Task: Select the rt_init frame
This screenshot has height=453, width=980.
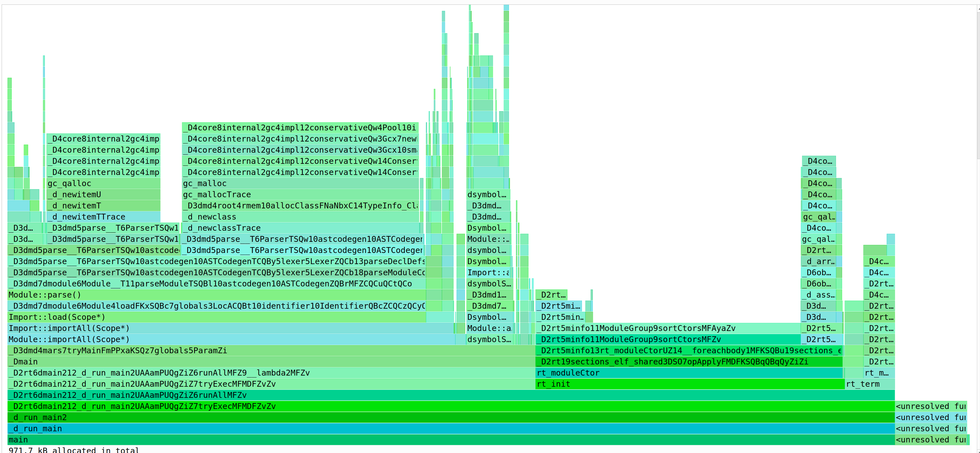Action: pos(689,384)
